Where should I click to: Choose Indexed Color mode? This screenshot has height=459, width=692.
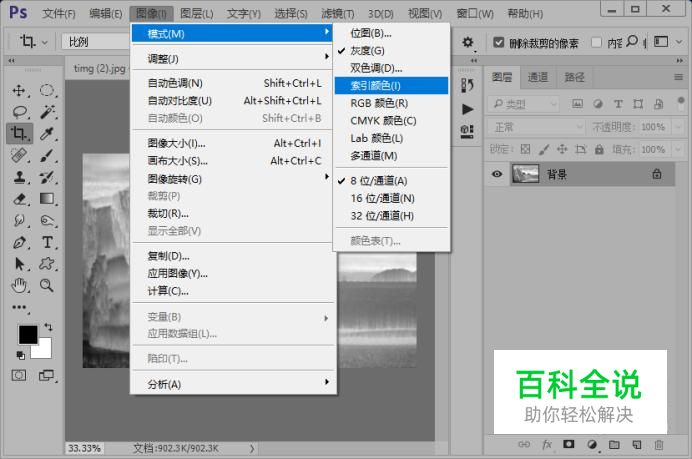point(391,85)
